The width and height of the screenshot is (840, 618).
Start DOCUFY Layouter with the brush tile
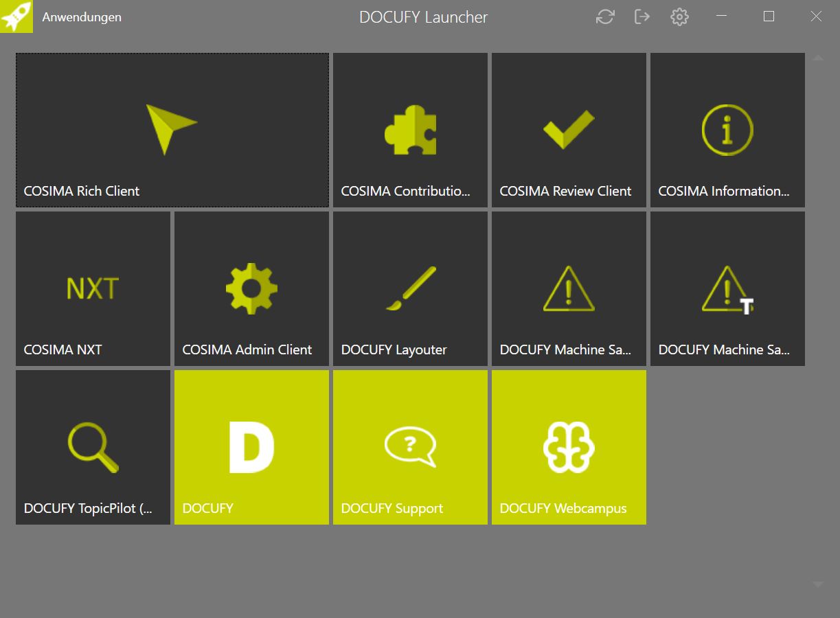(x=410, y=288)
